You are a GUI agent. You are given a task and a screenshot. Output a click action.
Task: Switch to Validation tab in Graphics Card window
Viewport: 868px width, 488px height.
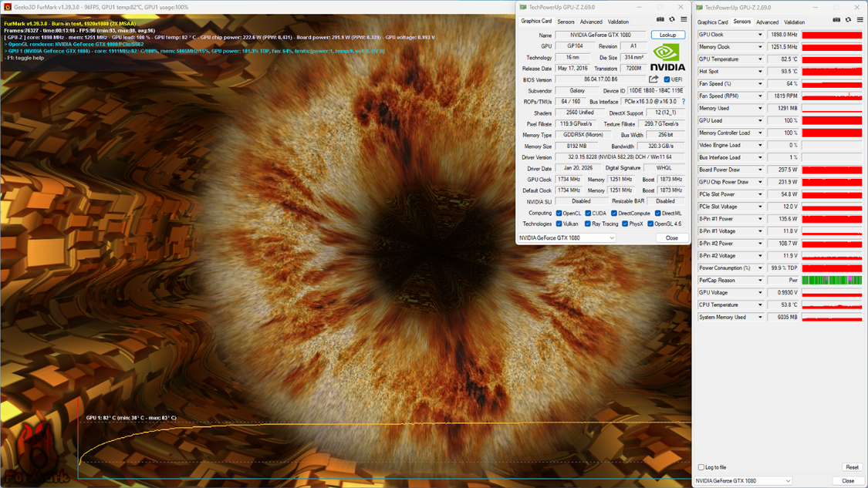point(618,22)
